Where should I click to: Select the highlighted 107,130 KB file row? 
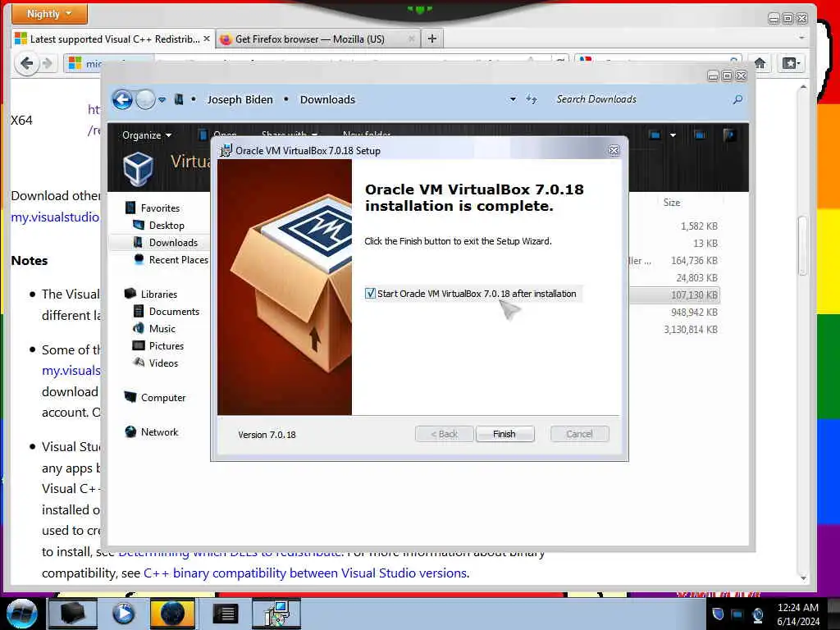(674, 295)
